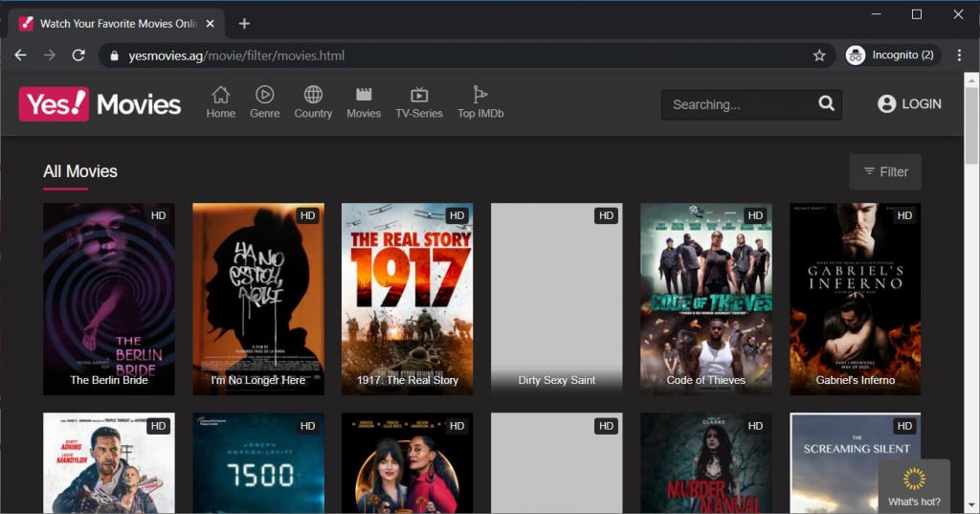Viewport: 980px width, 514px height.
Task: Click the HD badge on Gabriel's Inferno
Action: click(904, 215)
